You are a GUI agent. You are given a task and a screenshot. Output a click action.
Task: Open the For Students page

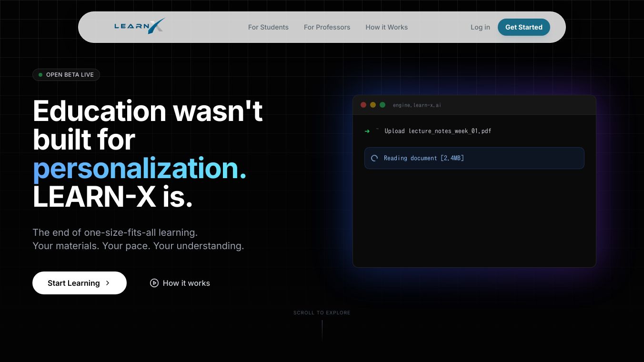(x=268, y=27)
